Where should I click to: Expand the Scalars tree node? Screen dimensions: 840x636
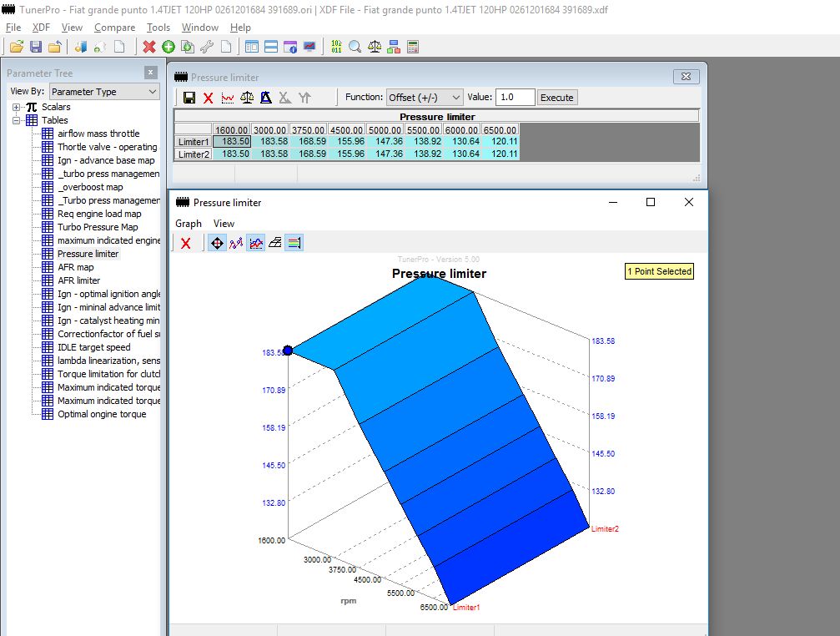(x=17, y=107)
